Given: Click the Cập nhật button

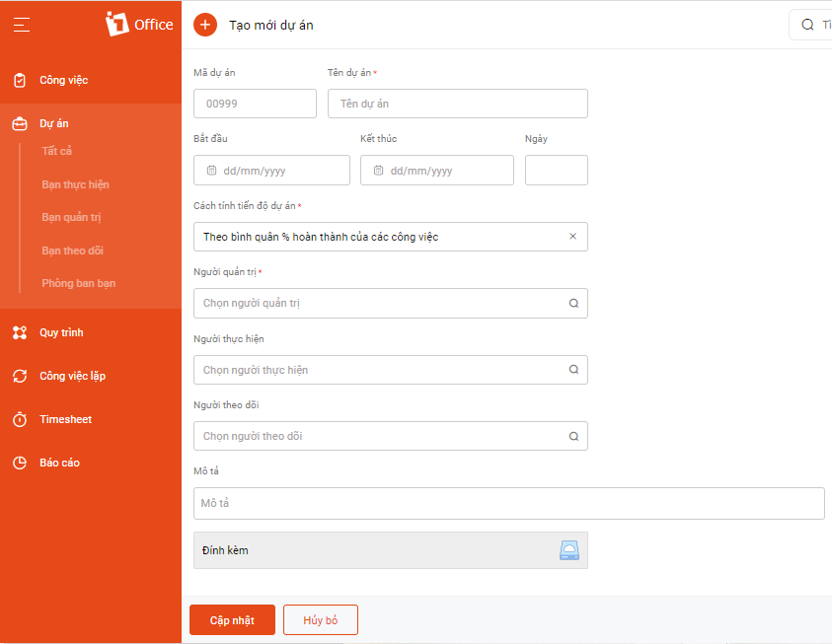Looking at the screenshot, I should [x=232, y=619].
